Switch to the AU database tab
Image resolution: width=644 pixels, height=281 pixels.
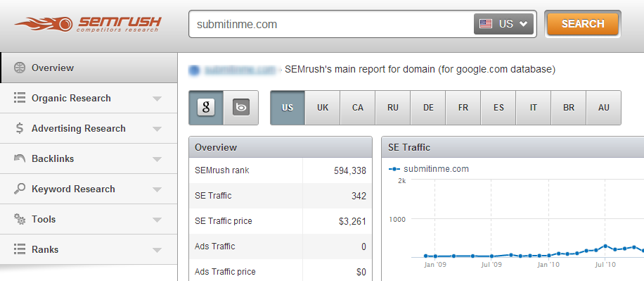point(604,108)
